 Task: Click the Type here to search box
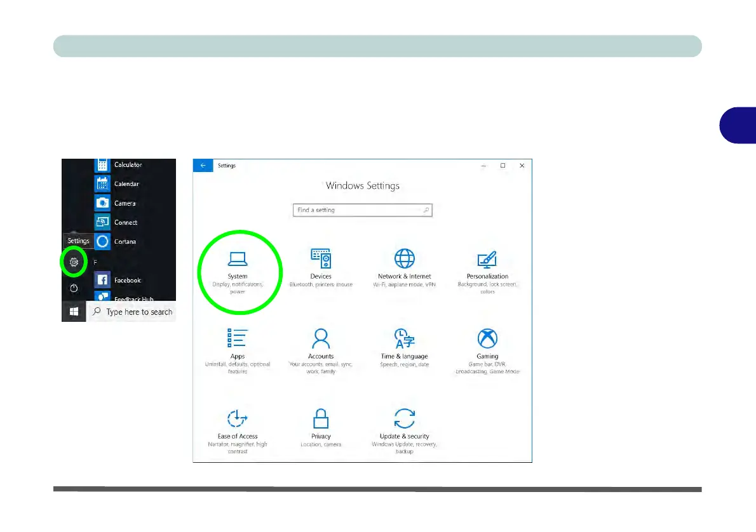point(132,312)
